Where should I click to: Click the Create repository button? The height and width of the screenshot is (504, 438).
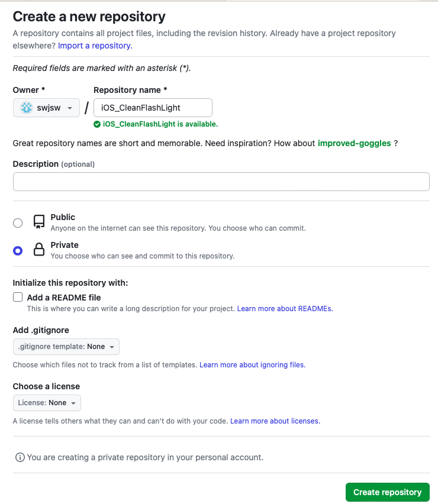tap(388, 492)
